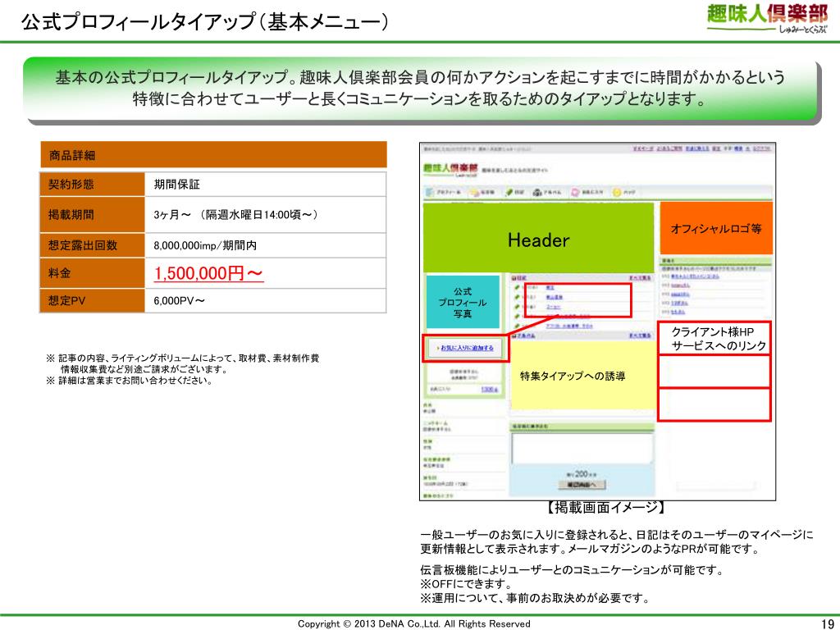Select the 商品詳細 table header
Screen dimensions: 840x630
point(213,155)
